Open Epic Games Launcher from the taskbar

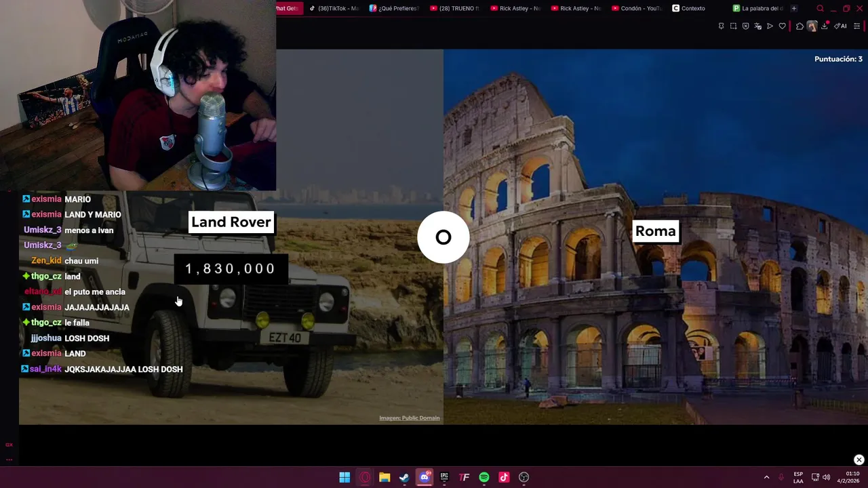pos(444,477)
